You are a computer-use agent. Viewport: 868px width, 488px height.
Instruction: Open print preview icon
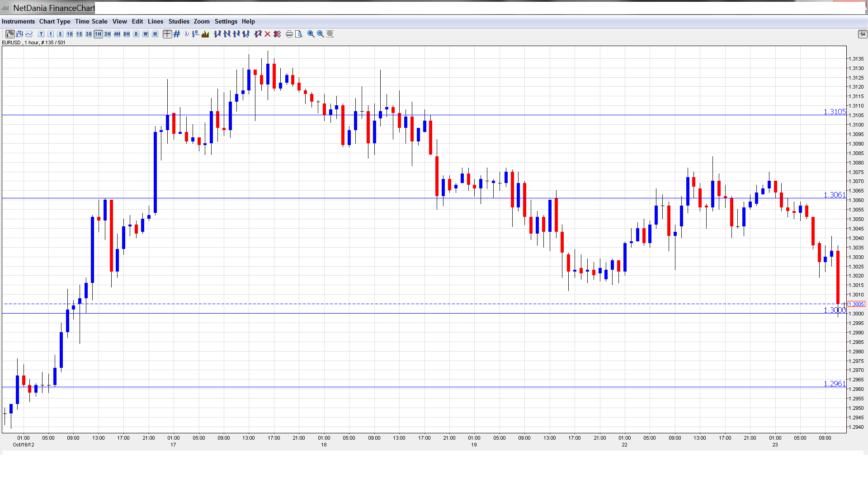tap(299, 34)
